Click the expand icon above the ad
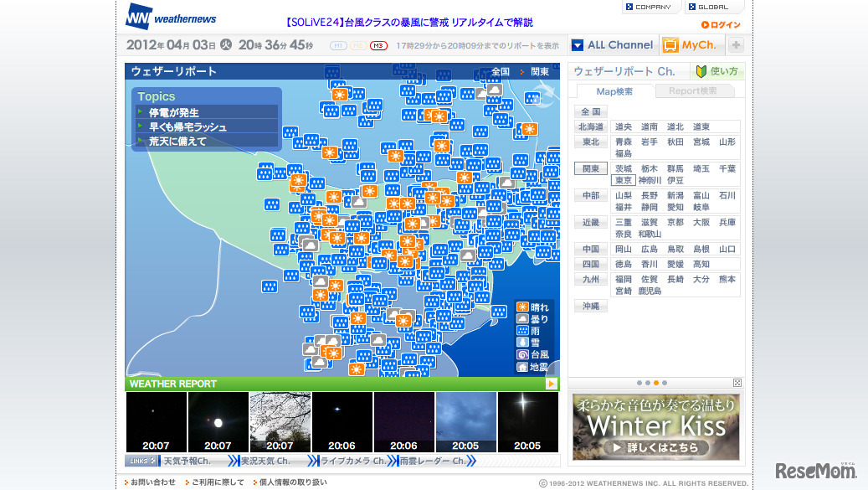 coord(737,383)
